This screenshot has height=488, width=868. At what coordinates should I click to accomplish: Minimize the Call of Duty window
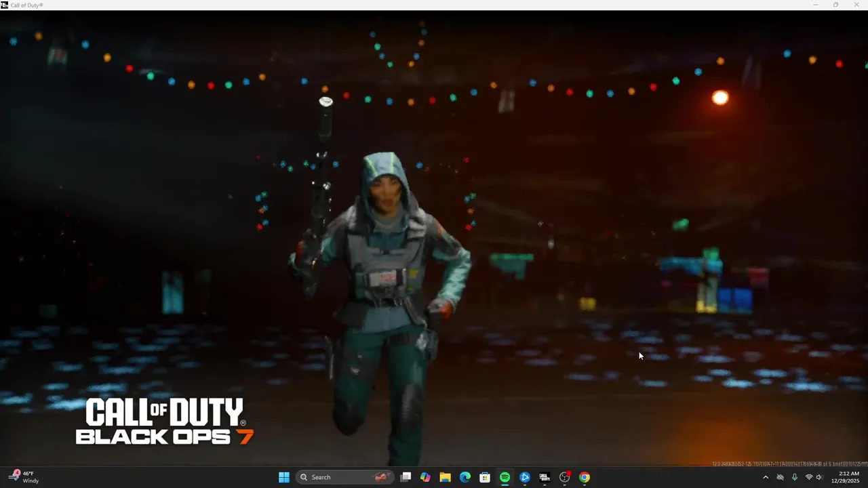(x=816, y=5)
